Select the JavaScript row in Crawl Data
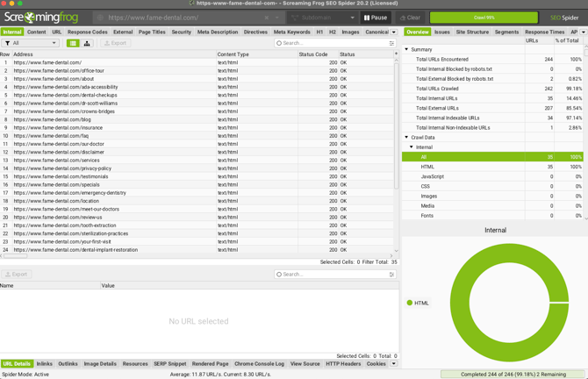Screen dimensions: 588x379 492,176
